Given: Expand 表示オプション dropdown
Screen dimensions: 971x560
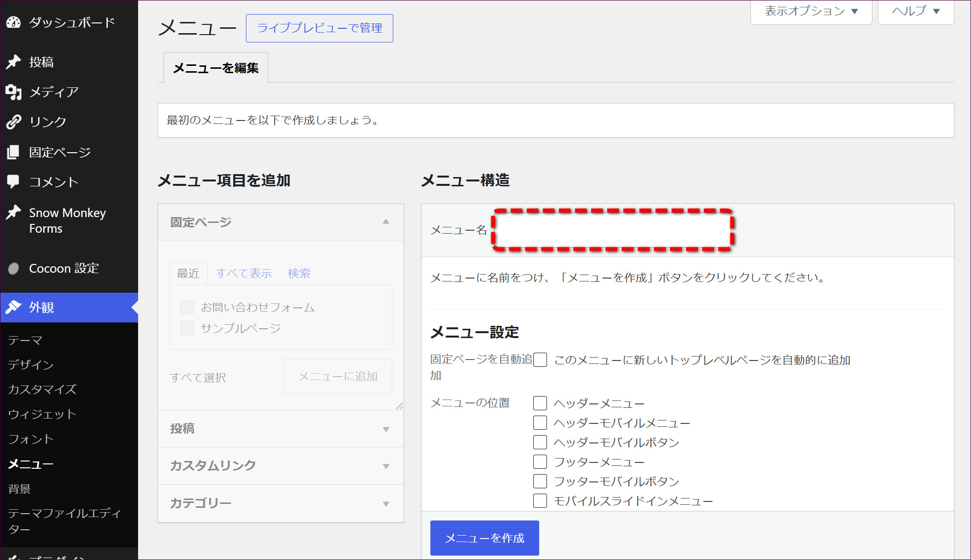Looking at the screenshot, I should pyautogui.click(x=811, y=11).
